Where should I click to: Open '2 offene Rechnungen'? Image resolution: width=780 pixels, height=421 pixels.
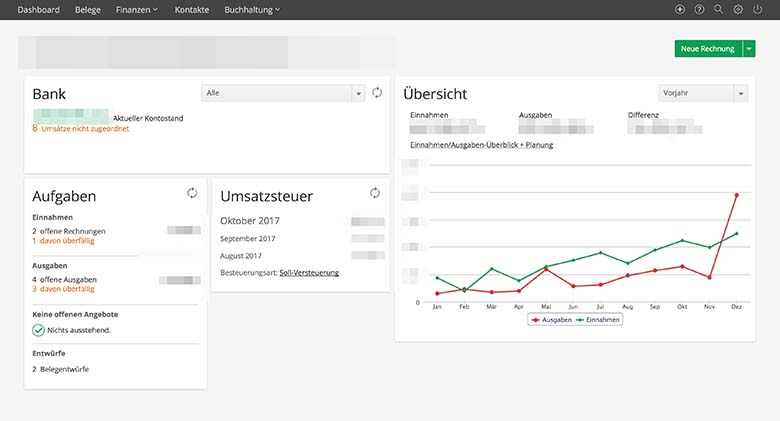[x=69, y=231]
